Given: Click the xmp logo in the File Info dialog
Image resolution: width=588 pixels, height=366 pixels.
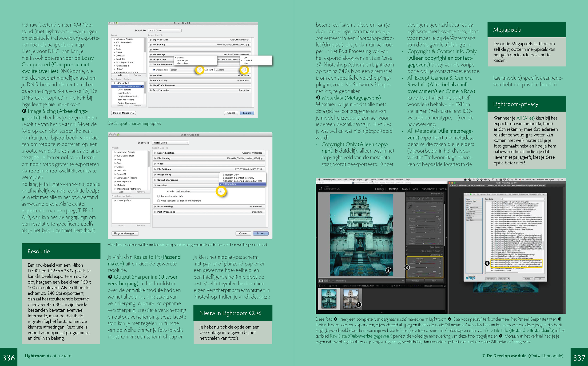Looking at the screenshot, I should (x=470, y=278).
